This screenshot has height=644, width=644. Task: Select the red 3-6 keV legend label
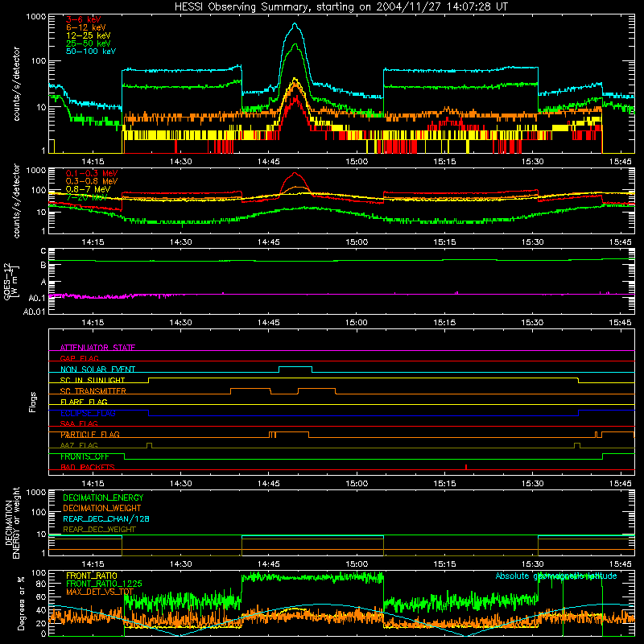(84, 19)
